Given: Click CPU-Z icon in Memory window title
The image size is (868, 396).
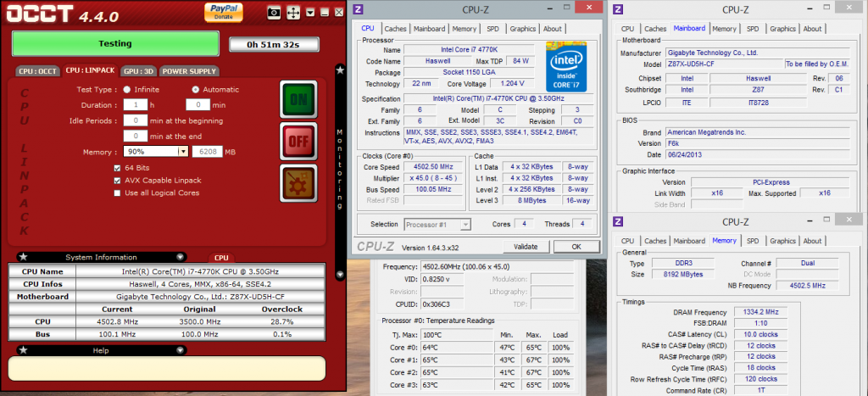Looking at the screenshot, I should 618,221.
